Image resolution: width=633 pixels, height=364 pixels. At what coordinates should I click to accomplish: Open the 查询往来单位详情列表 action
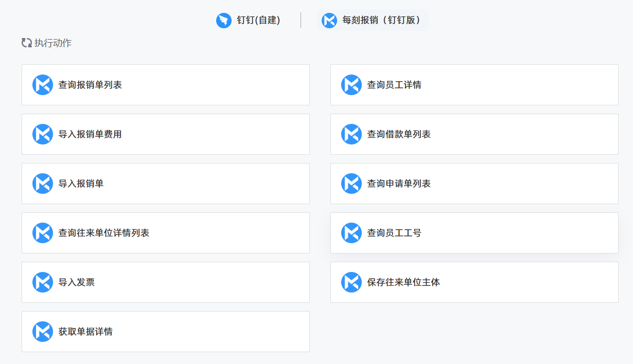coord(166,233)
